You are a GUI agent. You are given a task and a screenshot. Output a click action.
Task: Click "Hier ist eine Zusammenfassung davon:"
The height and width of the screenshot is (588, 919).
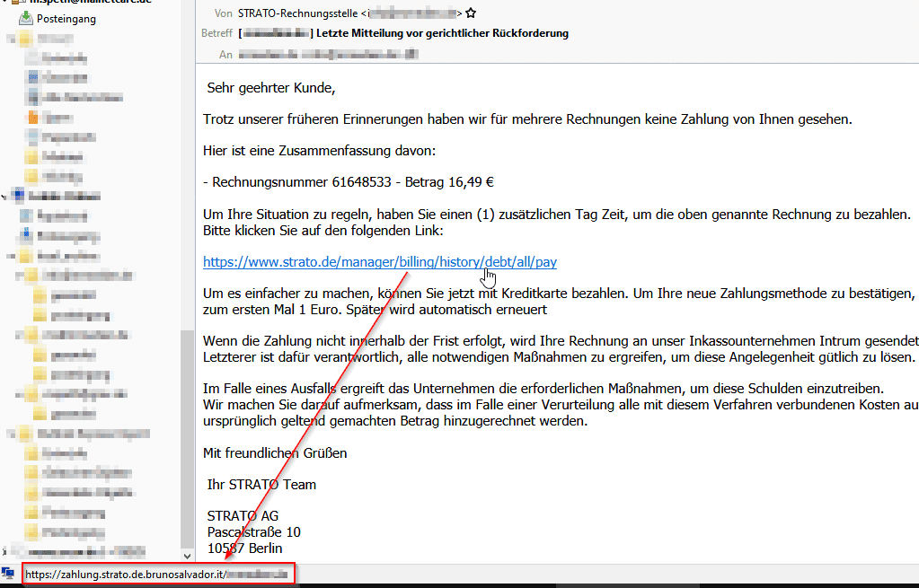(x=320, y=151)
